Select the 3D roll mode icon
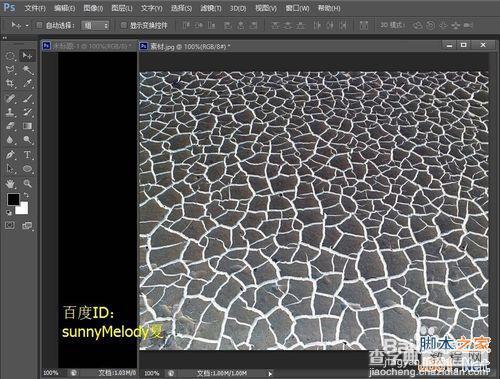The width and height of the screenshot is (500, 379). (430, 25)
